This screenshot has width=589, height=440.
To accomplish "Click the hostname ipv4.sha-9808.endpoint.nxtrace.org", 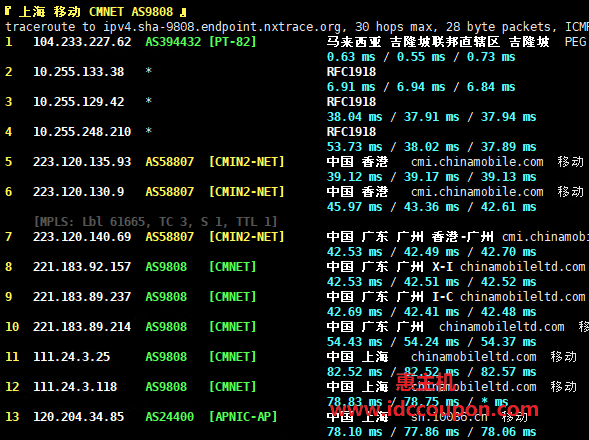I will click(222, 27).
